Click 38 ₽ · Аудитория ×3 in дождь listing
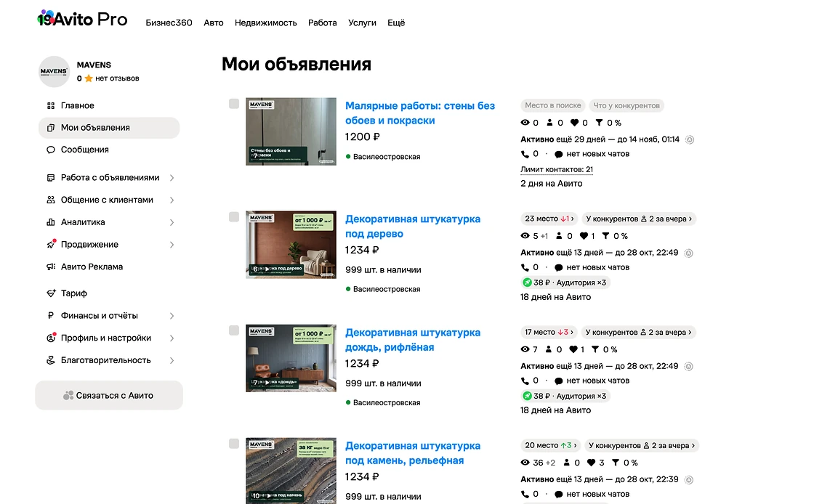814x504 pixels. [x=565, y=396]
